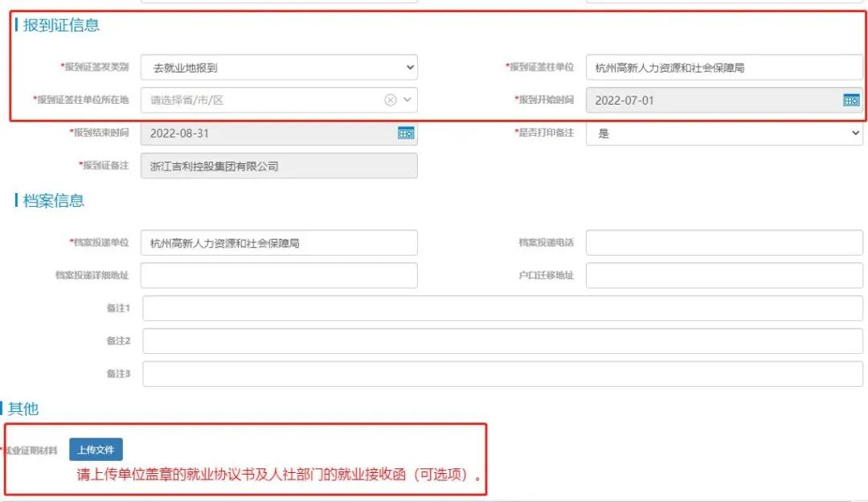
Task: Focus the 备注2 text field
Action: (502, 341)
